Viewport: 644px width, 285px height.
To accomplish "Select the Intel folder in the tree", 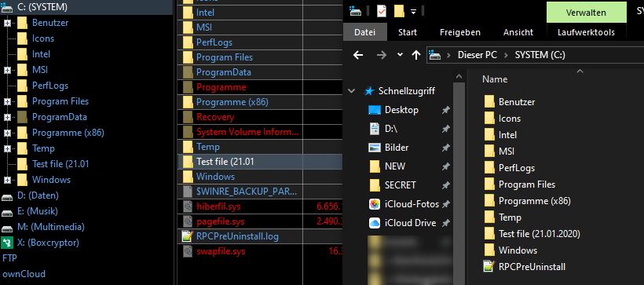I will click(x=41, y=54).
